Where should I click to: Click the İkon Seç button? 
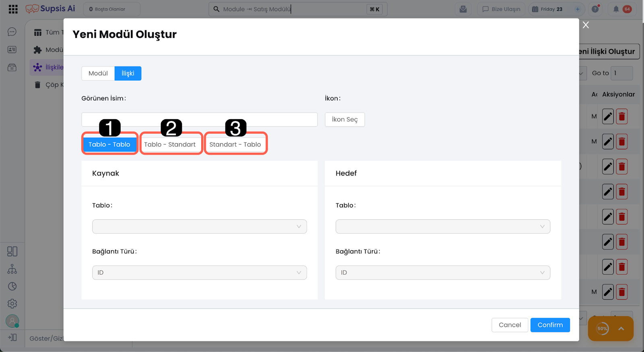(x=345, y=120)
